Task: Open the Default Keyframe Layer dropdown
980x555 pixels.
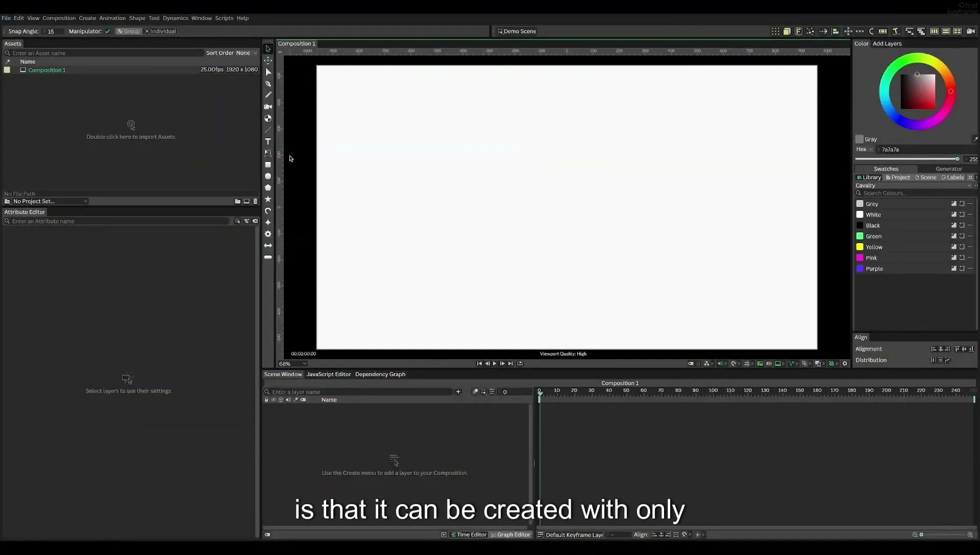Action: 574,535
